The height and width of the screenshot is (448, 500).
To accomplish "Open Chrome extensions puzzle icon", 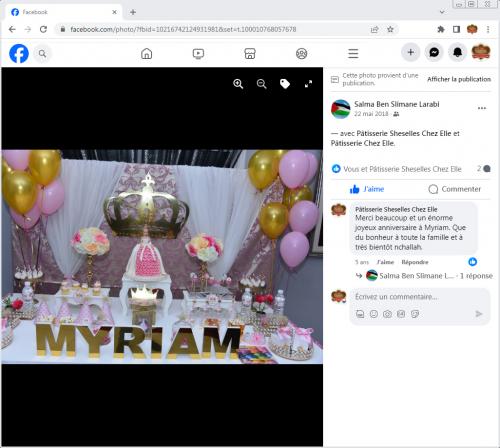I will coord(441,29).
